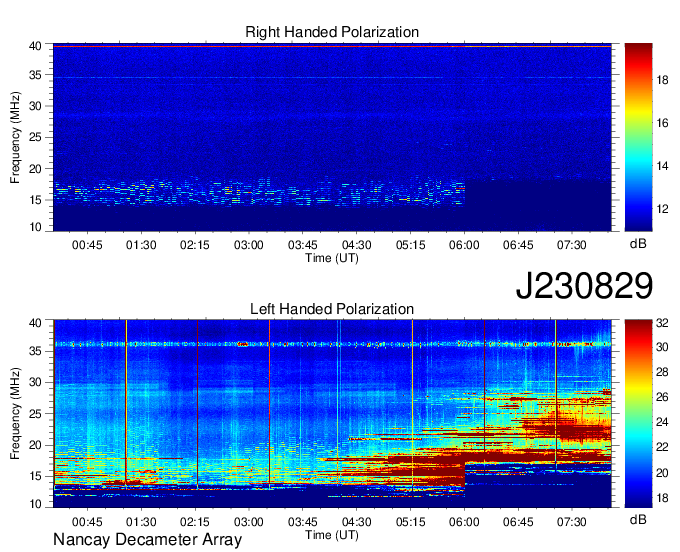This screenshot has height=552, width=680.
Task: Click 06:45 tick on left-handed plot time axis
Action: click(518, 522)
